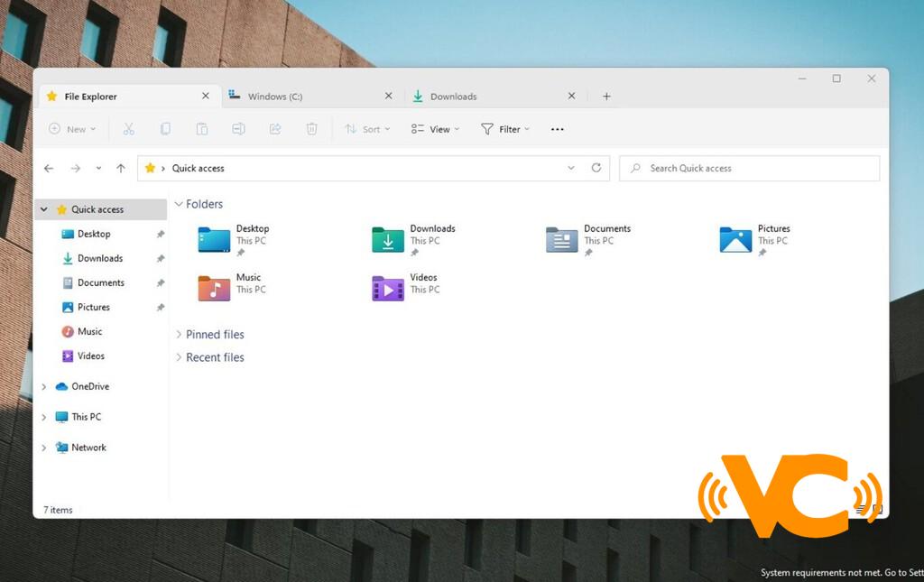This screenshot has width=924, height=582.
Task: Click the Delete trash icon
Action: tap(311, 129)
